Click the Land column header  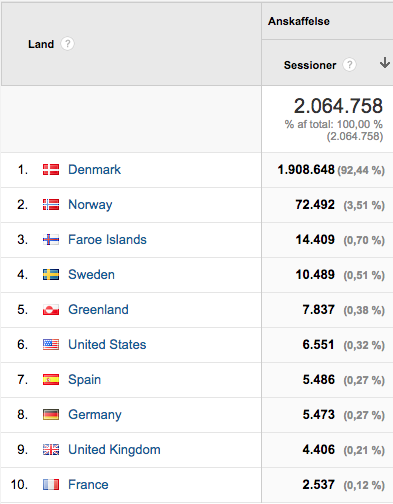(41, 44)
